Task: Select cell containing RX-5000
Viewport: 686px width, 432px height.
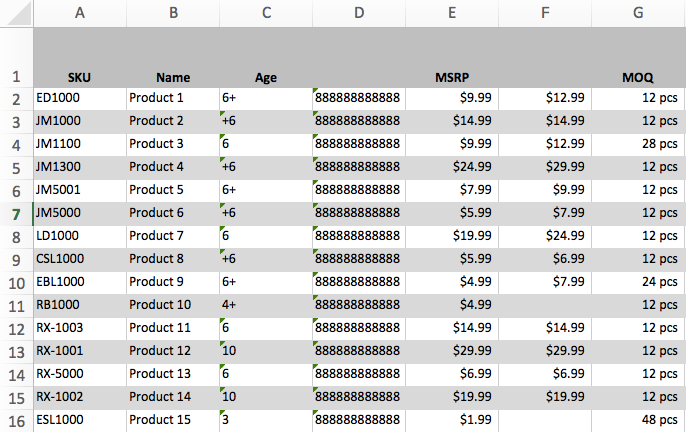Action: 79,374
